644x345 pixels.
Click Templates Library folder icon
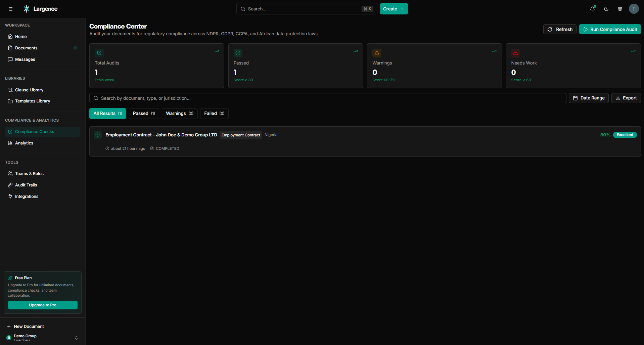pos(10,101)
